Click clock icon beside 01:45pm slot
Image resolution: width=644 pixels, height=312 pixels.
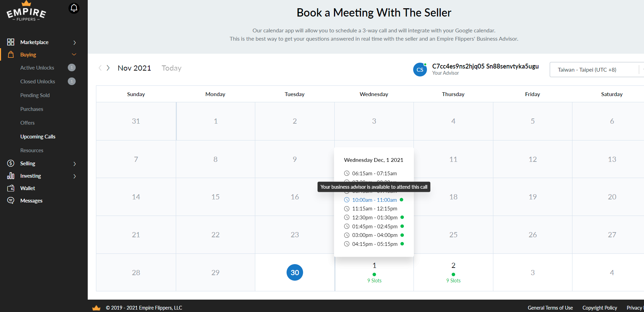click(347, 226)
